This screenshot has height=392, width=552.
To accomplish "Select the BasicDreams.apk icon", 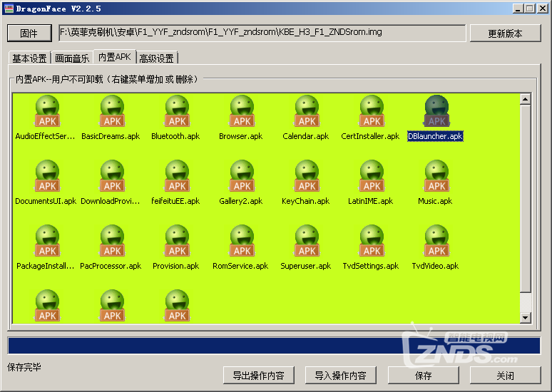I will [112, 111].
